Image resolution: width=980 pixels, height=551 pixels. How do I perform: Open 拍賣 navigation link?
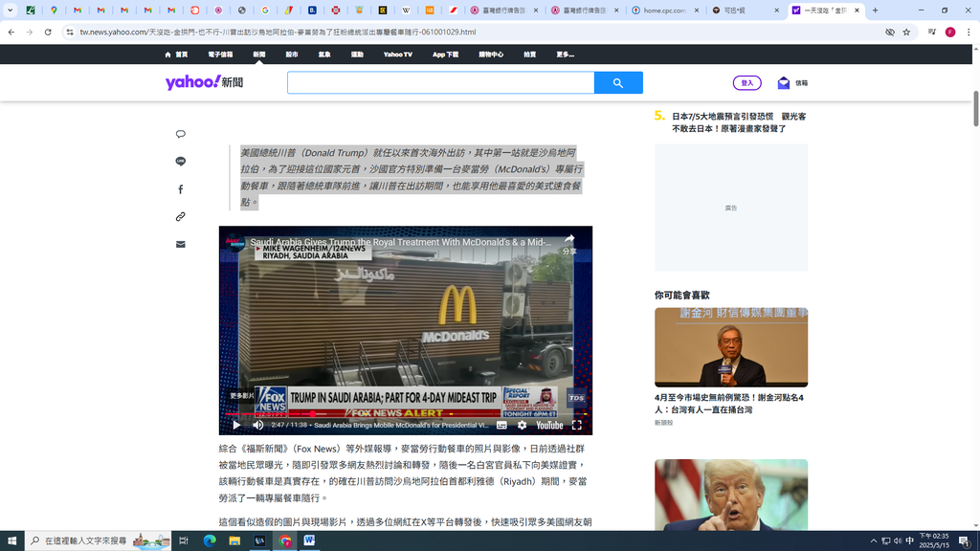click(530, 55)
